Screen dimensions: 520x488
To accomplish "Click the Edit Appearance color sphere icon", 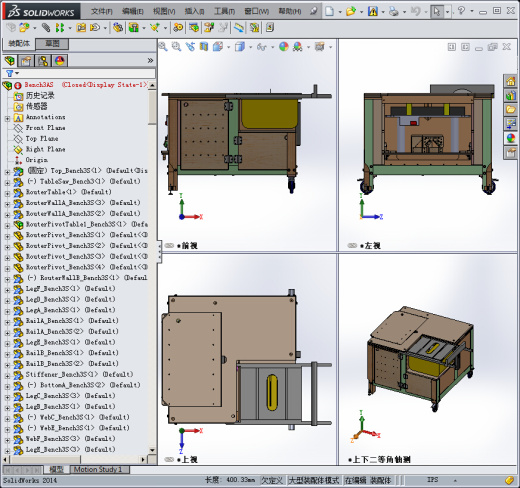I will tap(284, 47).
